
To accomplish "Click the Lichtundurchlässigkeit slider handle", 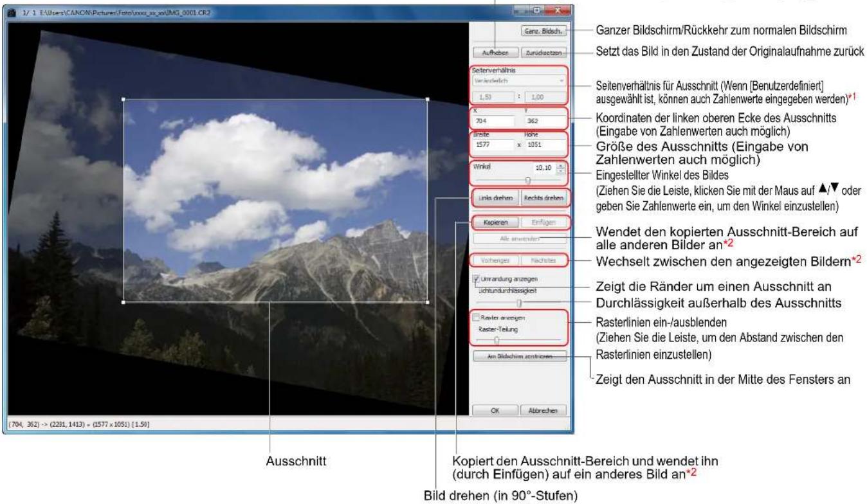I will click(518, 303).
